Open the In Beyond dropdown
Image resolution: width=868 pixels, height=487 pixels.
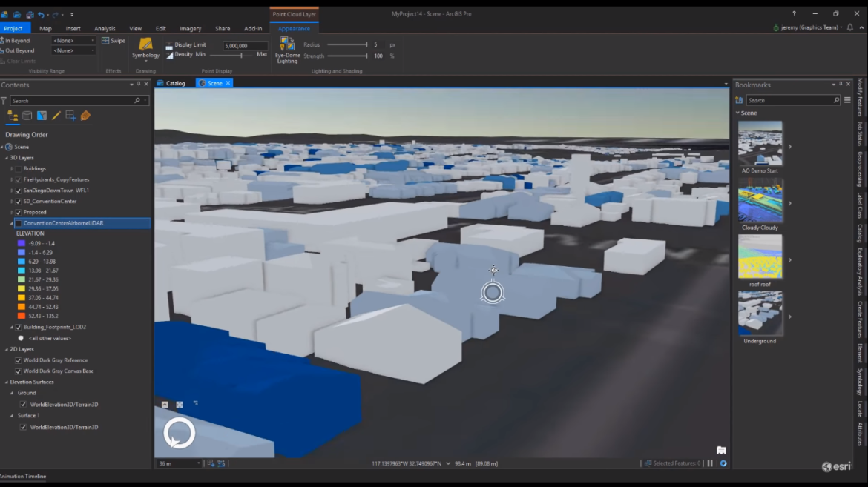coord(73,41)
